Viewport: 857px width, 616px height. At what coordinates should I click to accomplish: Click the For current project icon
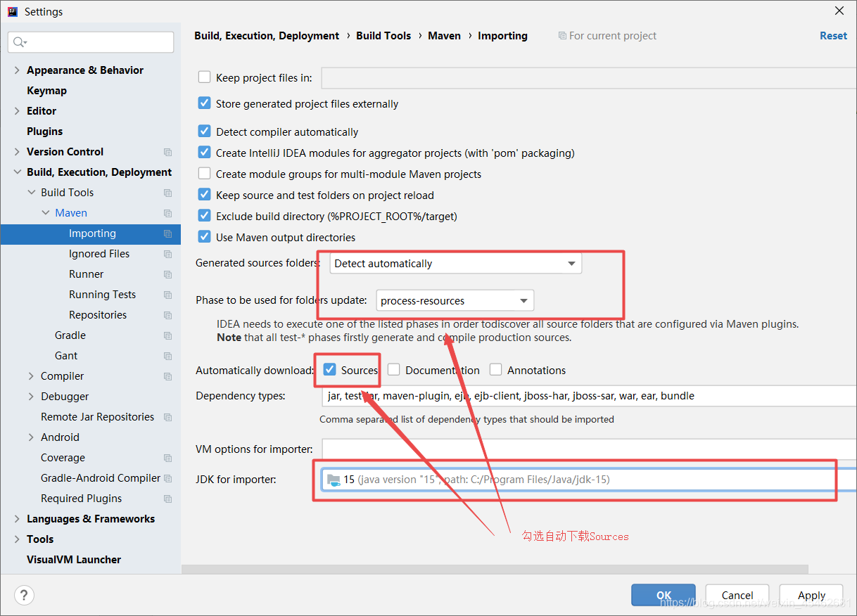(562, 36)
